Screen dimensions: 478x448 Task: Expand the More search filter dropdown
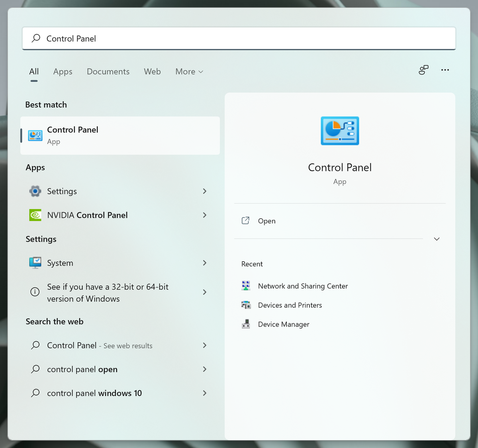[189, 71]
